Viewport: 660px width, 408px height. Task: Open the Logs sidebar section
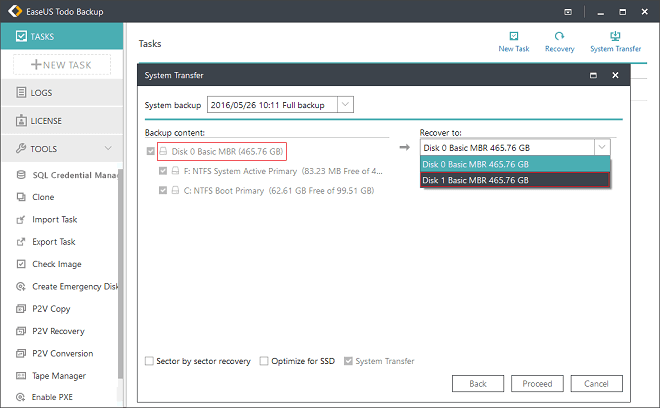62,92
